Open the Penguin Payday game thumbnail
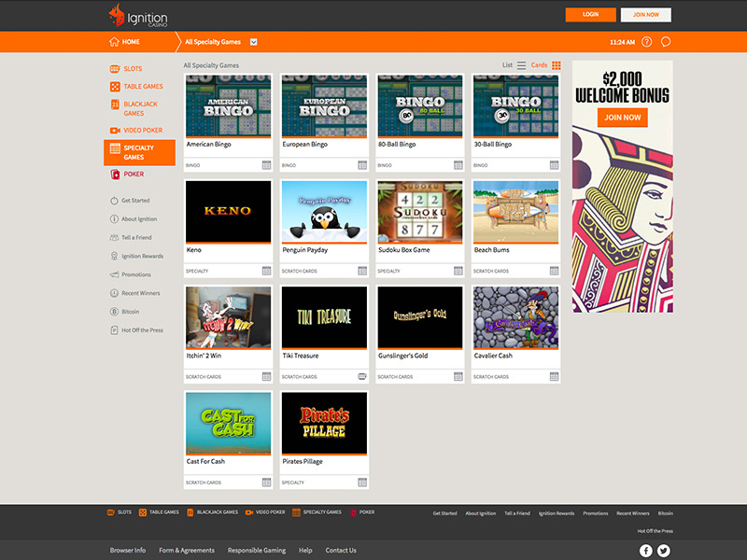The width and height of the screenshot is (747, 560). (x=324, y=212)
